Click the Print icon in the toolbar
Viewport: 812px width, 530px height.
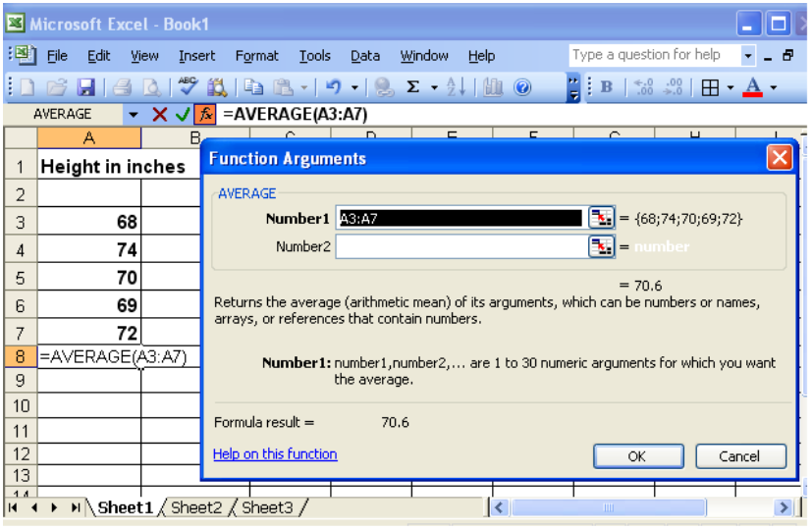[x=122, y=88]
